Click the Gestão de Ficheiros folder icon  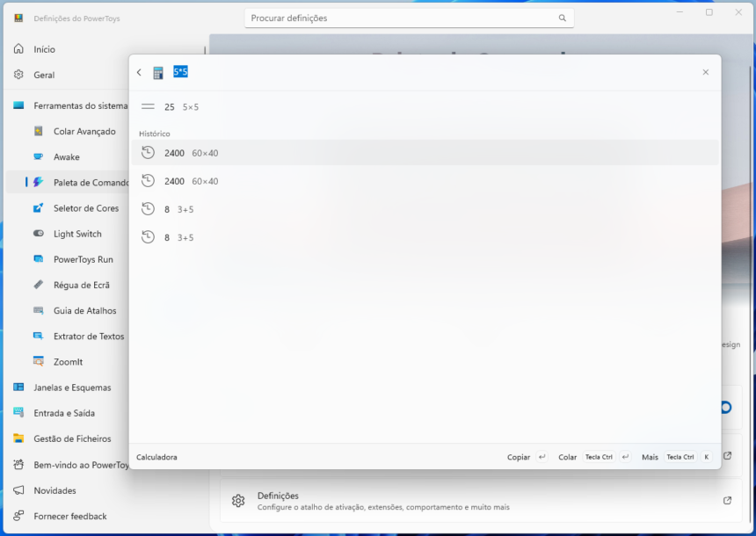(x=18, y=438)
